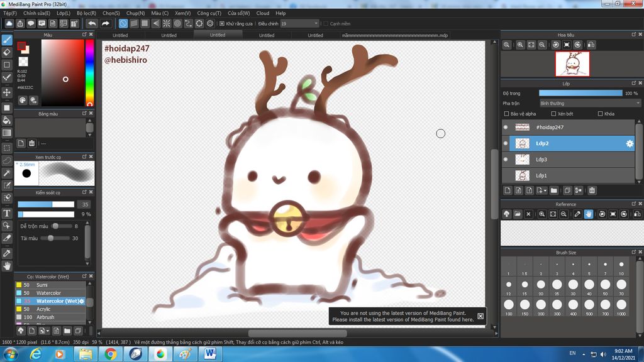
Task: Select the Magic Wand tool
Action: (x=7, y=173)
